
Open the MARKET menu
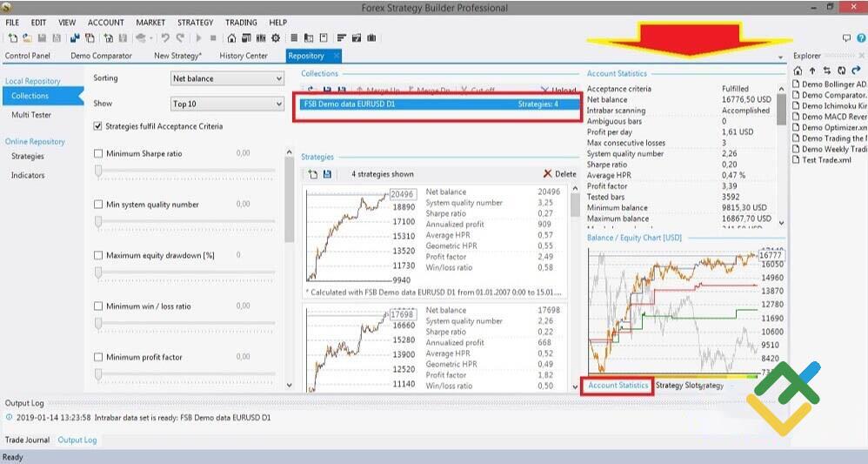[x=150, y=23]
